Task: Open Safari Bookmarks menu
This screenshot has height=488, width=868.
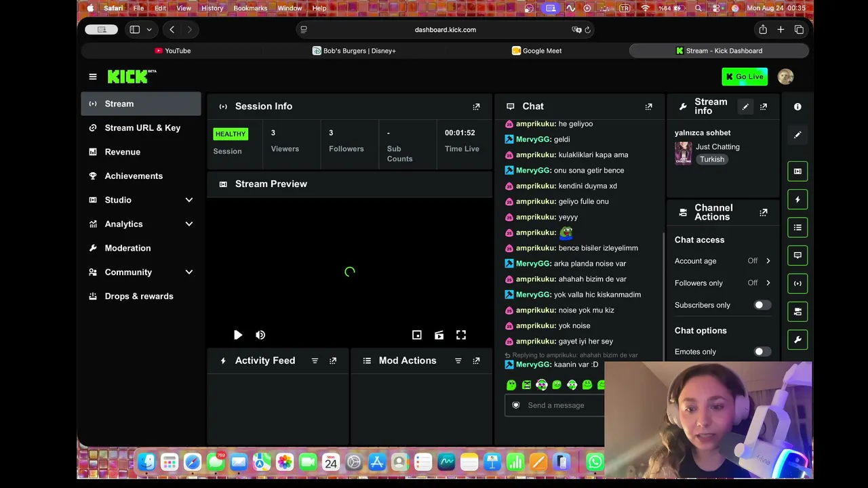Action: tap(250, 8)
